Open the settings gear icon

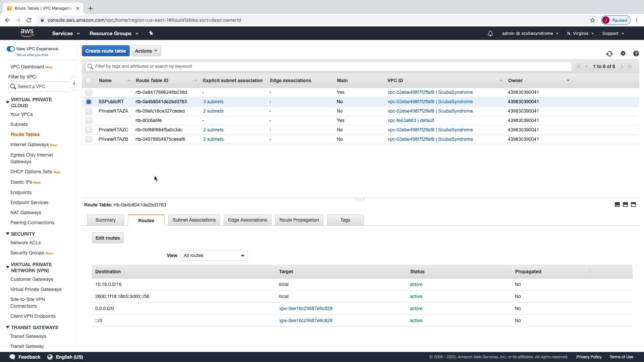click(x=623, y=53)
